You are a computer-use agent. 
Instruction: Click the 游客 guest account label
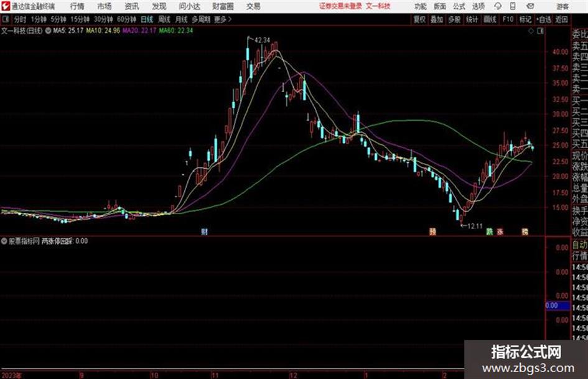(x=562, y=6)
